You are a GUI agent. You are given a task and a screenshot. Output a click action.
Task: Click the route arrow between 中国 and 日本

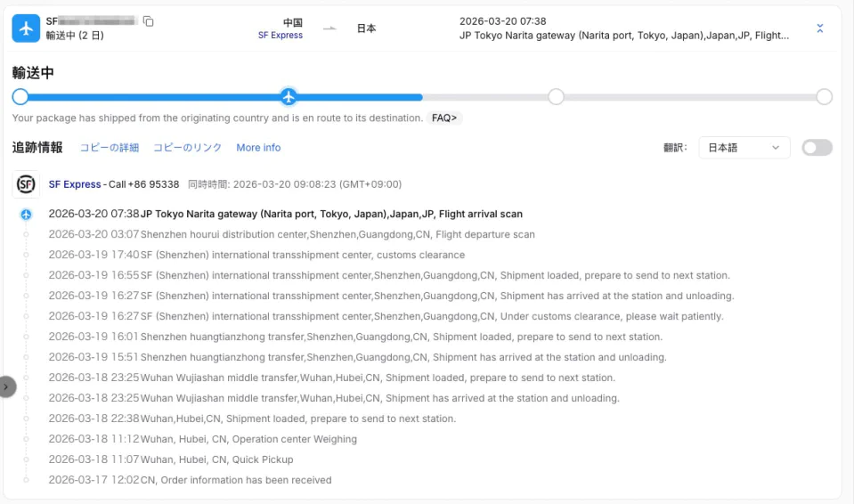point(329,28)
